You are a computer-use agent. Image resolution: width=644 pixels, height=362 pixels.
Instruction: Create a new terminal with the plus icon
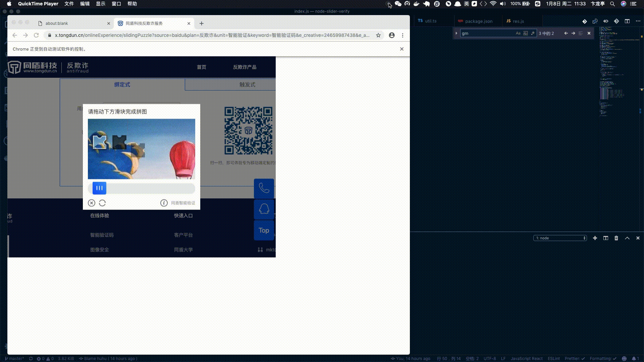(x=595, y=238)
